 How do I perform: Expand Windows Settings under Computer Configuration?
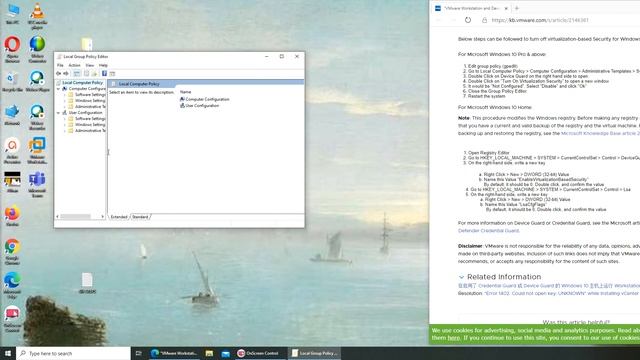tap(64, 100)
